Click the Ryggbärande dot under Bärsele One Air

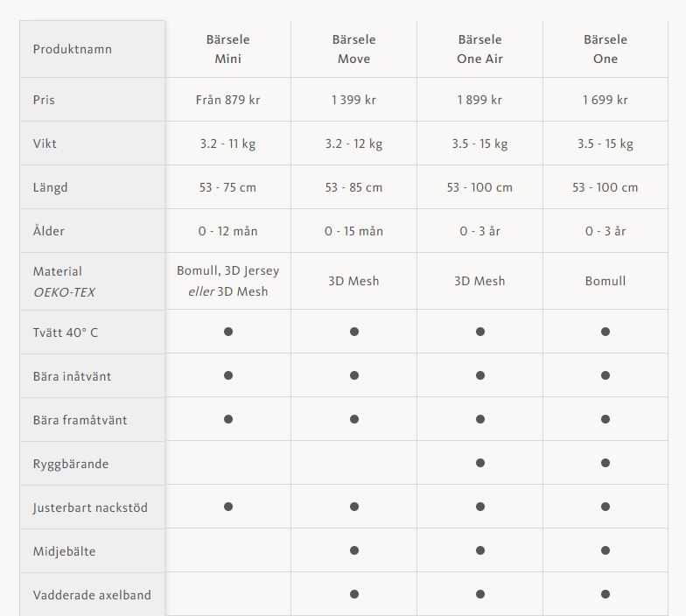click(x=480, y=463)
